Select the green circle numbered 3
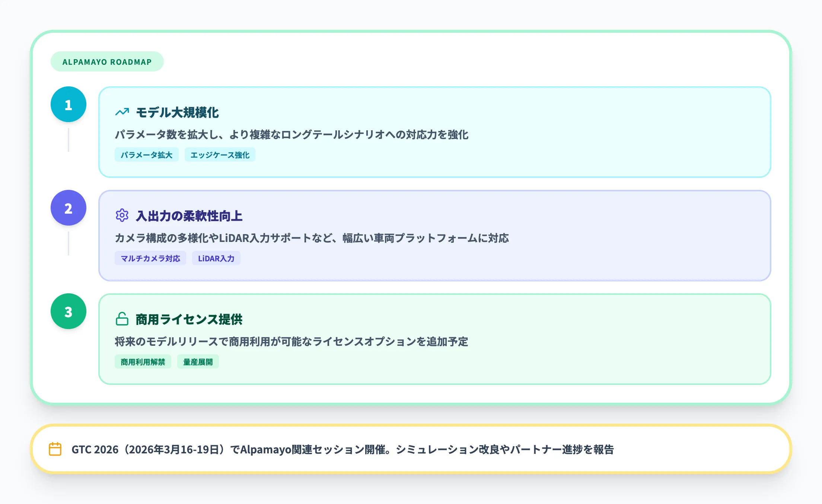Viewport: 822px width, 504px height. [x=68, y=311]
